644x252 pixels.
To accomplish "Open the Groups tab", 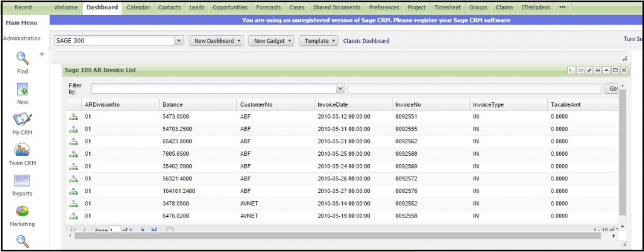I will point(478,8).
